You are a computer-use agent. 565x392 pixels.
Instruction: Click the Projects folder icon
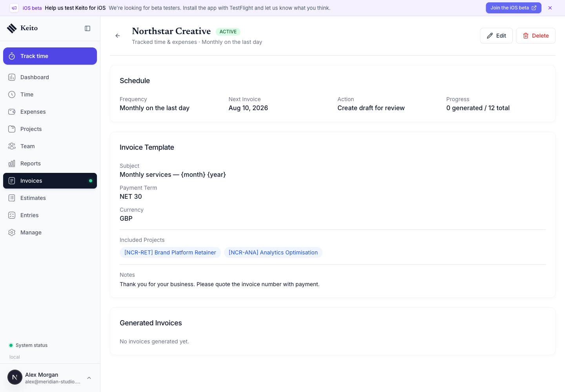pyautogui.click(x=12, y=129)
